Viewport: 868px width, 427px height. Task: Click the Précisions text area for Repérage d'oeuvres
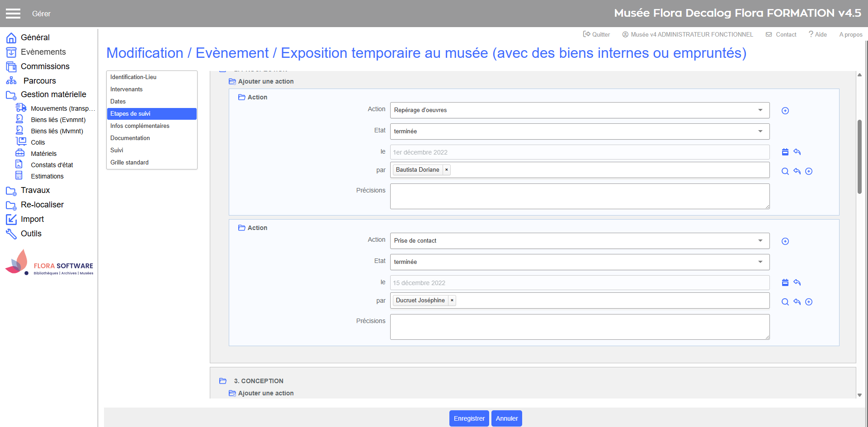580,196
